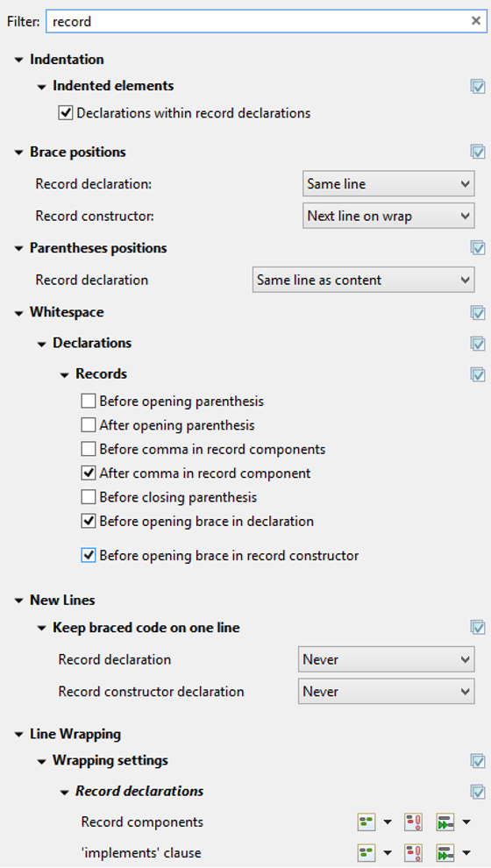Open Record constructor brace position dropdown
491x868 pixels.
pyautogui.click(x=388, y=216)
